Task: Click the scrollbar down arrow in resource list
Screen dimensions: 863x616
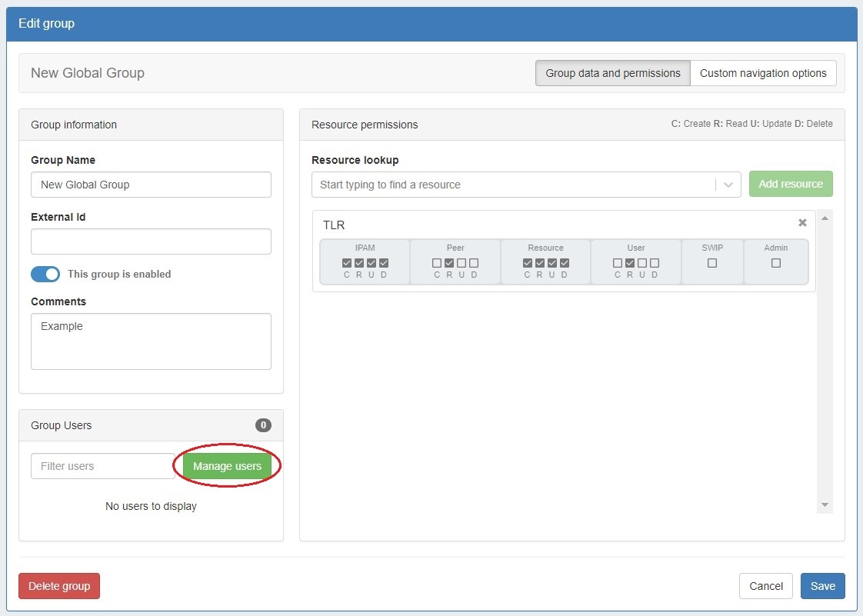Action: point(825,505)
